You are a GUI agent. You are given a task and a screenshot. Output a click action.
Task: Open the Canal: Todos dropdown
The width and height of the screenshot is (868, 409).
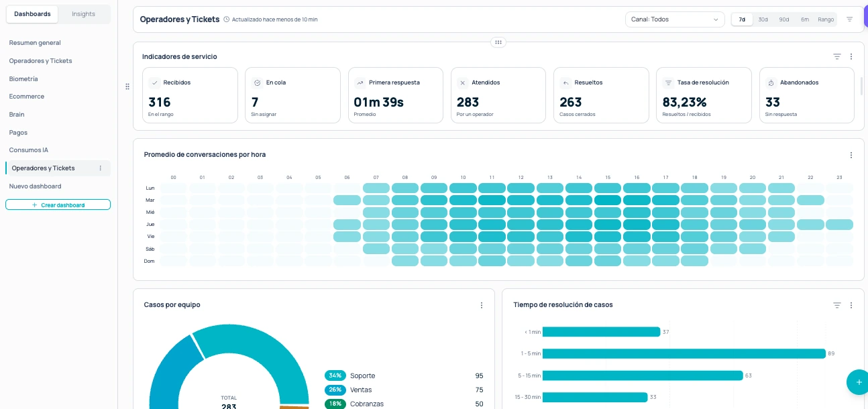pos(675,19)
